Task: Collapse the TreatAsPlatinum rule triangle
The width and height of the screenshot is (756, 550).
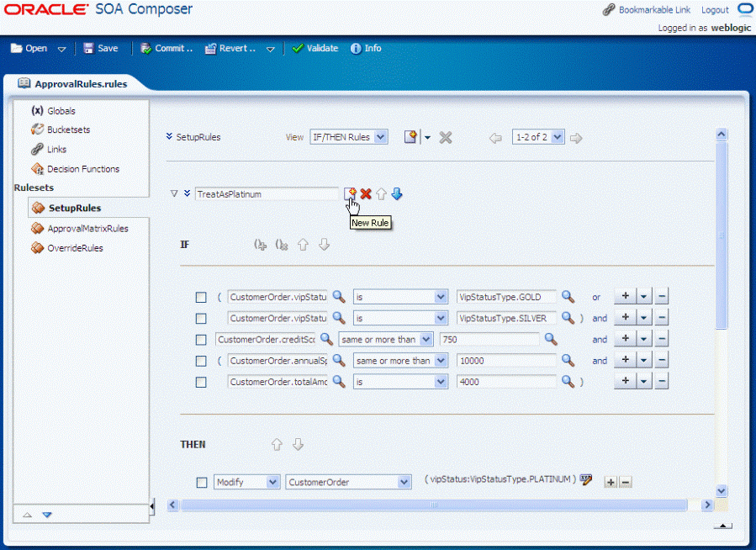Action: click(174, 193)
